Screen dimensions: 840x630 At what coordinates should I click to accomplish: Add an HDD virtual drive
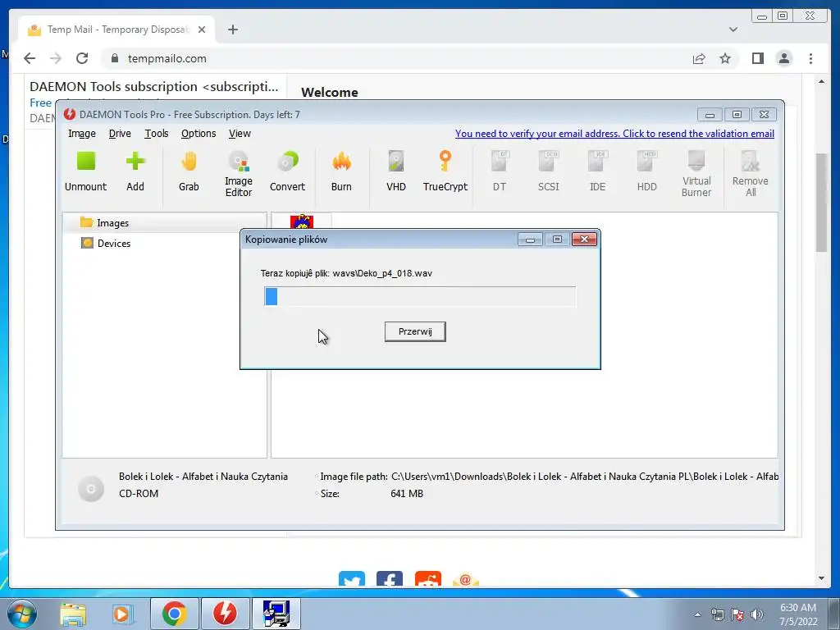pos(646,171)
